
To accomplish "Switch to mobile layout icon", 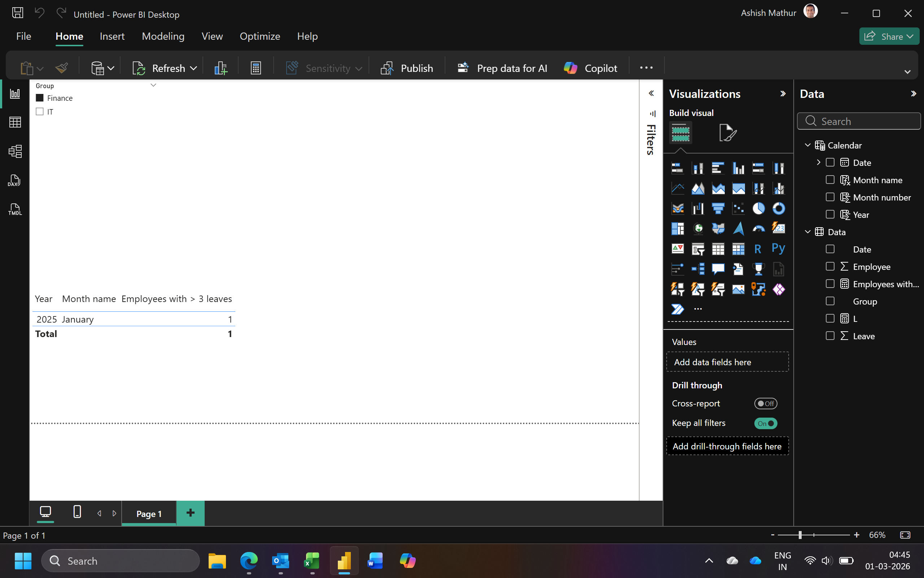I will pos(77,512).
